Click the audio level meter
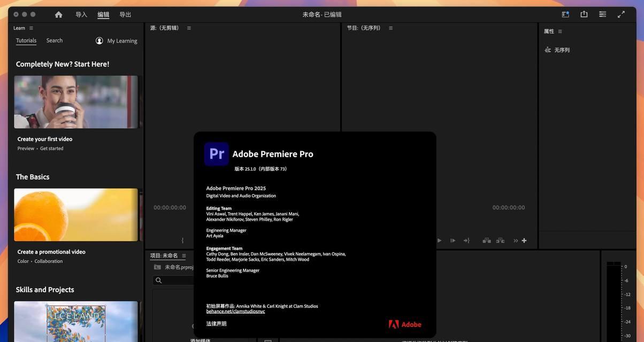644x342 pixels. (x=614, y=302)
